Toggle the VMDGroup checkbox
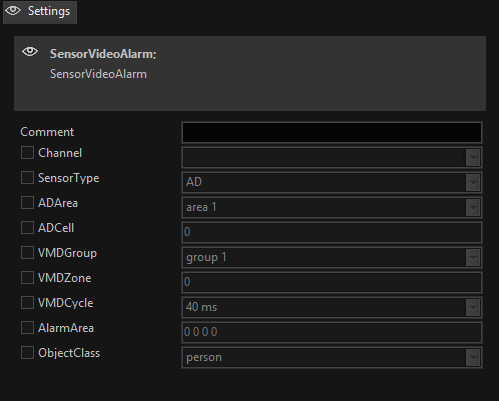Image resolution: width=499 pixels, height=401 pixels. coord(27,253)
